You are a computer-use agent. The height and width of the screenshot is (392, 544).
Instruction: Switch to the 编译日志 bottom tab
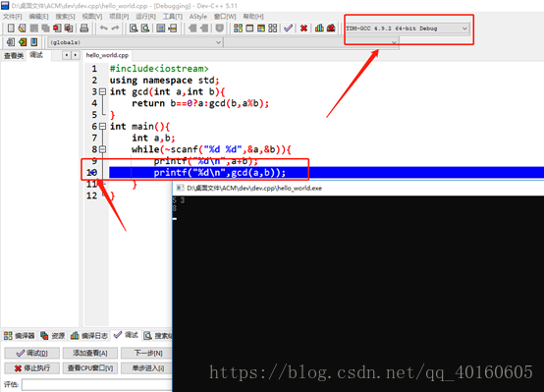(x=88, y=335)
